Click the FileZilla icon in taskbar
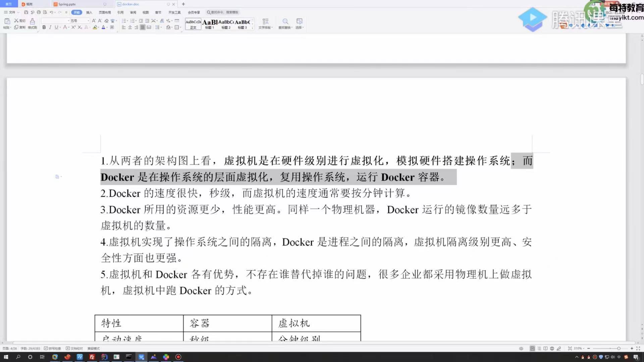Screen dimensions: 644x362 (x=92, y=357)
